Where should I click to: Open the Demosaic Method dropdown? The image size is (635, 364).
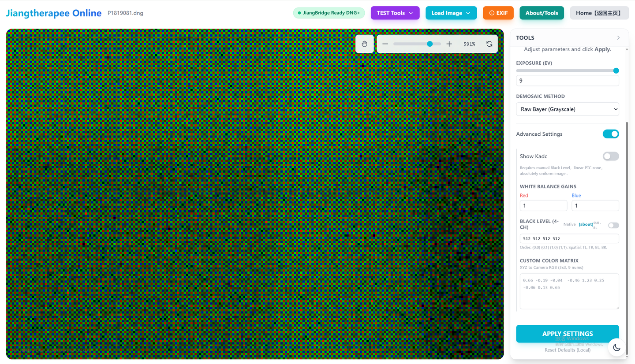coord(567,109)
